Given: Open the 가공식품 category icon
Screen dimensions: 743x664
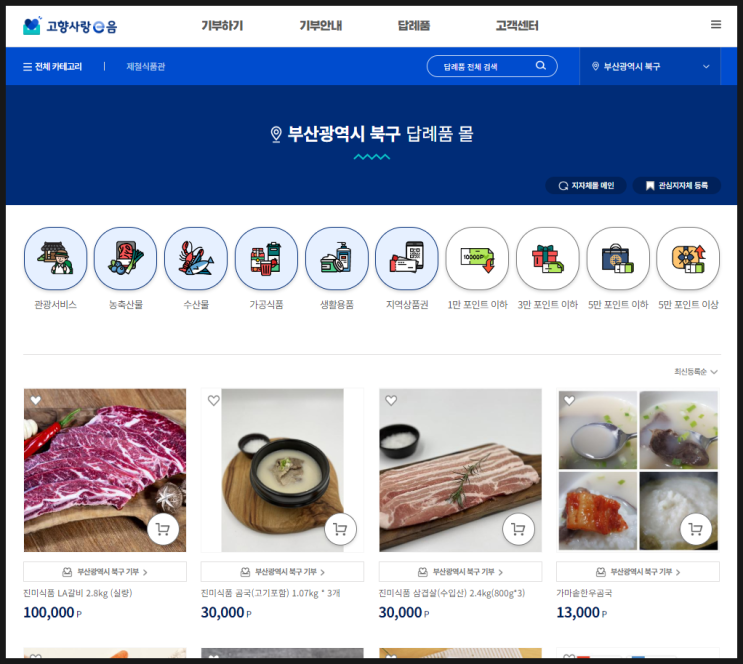Looking at the screenshot, I should (x=266, y=258).
